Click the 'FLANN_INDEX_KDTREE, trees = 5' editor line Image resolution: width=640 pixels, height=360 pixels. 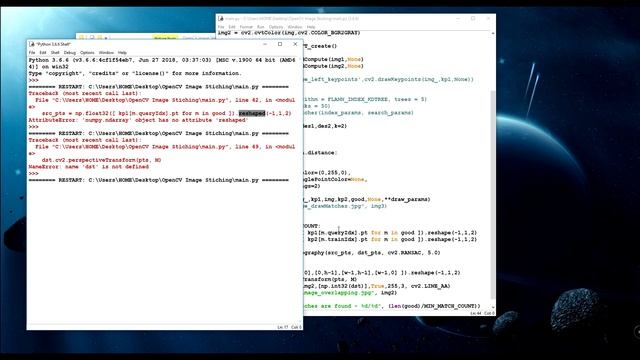365,99
